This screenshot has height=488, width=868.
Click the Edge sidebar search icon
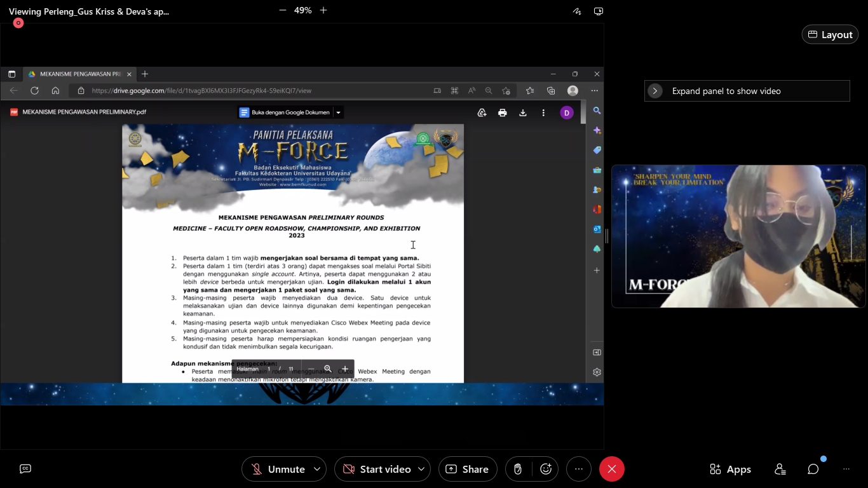[597, 111]
